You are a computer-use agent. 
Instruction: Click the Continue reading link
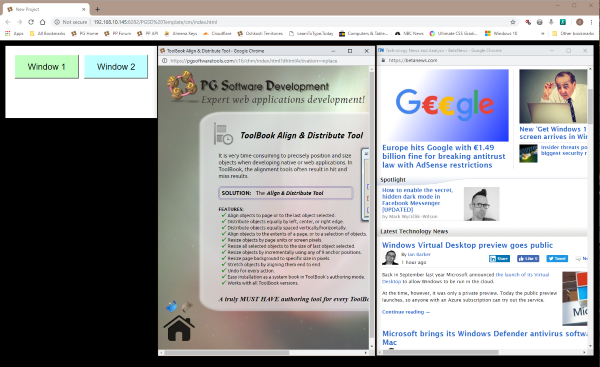(406, 312)
